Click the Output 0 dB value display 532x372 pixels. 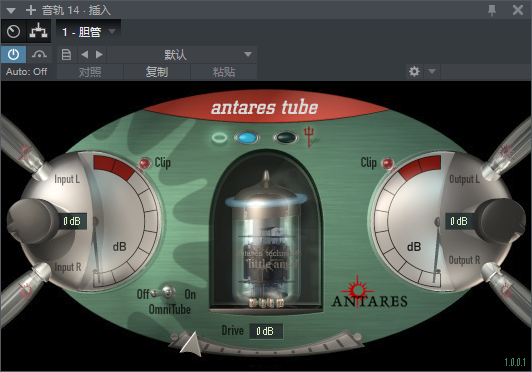[x=459, y=221]
